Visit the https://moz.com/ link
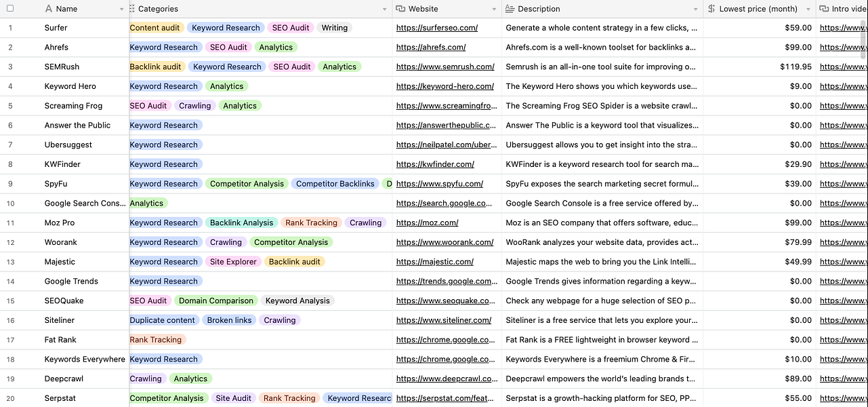 428,222
